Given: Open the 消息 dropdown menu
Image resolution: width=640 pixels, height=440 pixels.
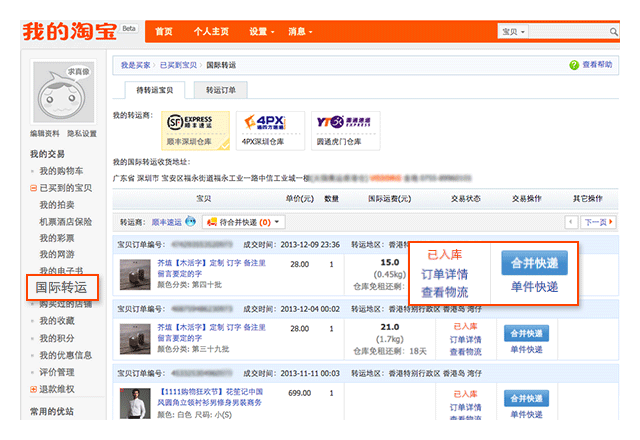Looking at the screenshot, I should point(300,31).
